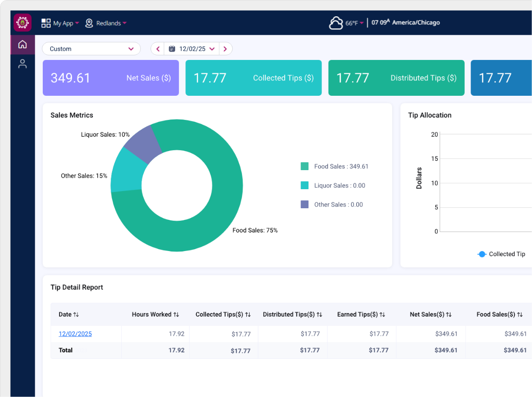Click the Other Sales purple legend swatch
This screenshot has width=532, height=397.
pos(305,205)
